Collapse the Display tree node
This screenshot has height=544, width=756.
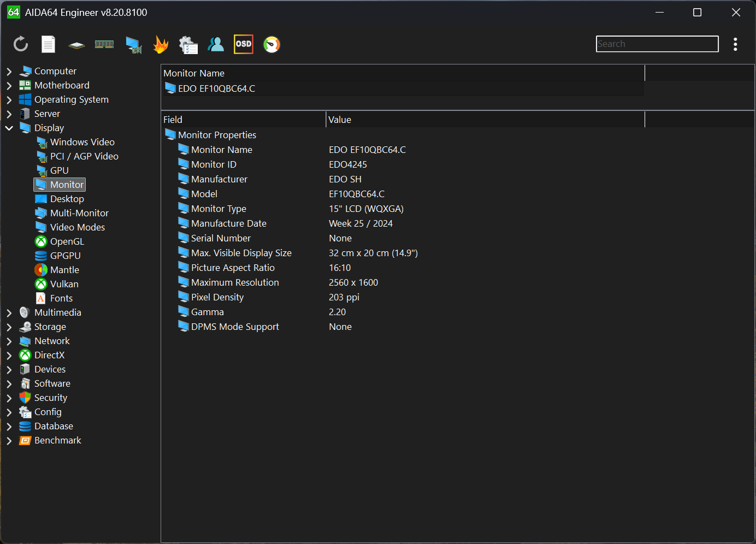9,128
